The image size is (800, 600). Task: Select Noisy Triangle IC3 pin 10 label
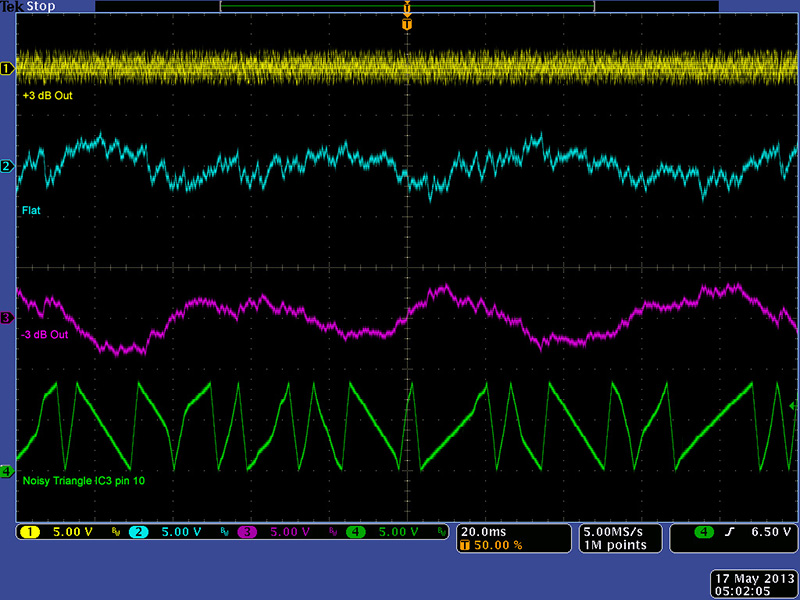click(82, 482)
